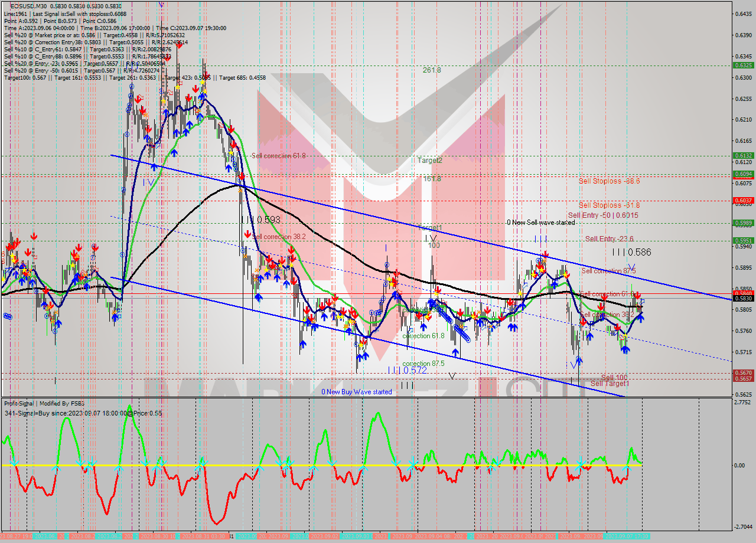Screen dimensions: 756x543
Task: Click the 'Sell Entry -23.6' label
Action: pos(609,238)
